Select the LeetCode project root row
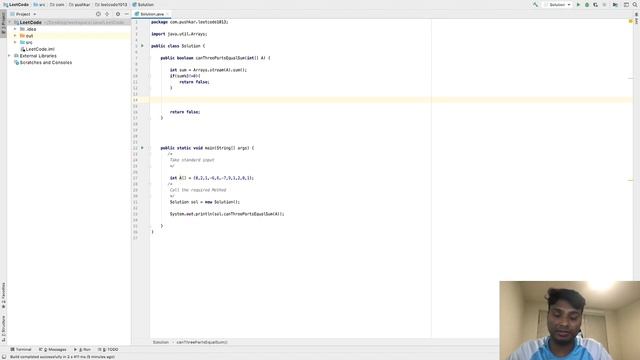 point(69,22)
